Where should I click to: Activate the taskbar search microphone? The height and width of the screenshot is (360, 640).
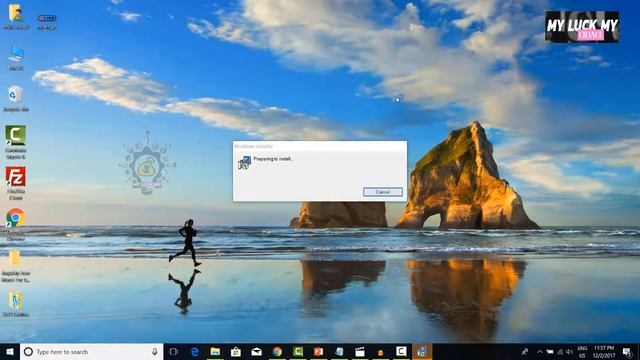pyautogui.click(x=155, y=351)
